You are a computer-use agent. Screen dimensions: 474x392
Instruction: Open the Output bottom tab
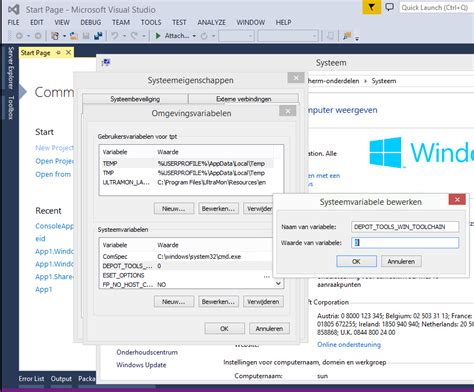pyautogui.click(x=61, y=379)
